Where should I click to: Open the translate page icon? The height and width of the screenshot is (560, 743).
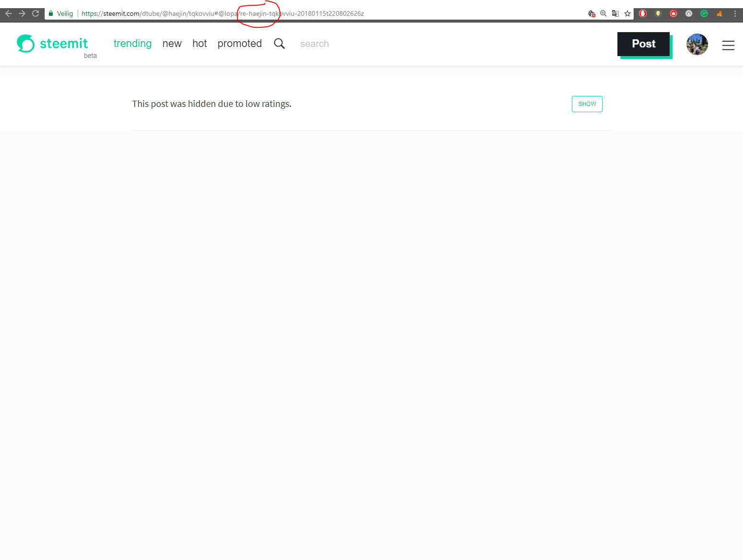click(x=615, y=13)
